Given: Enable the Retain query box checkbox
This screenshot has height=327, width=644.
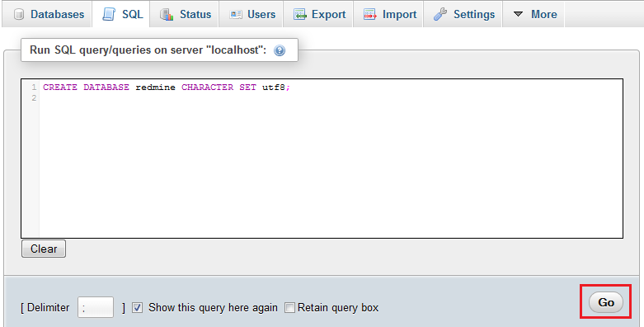Looking at the screenshot, I should coord(290,308).
